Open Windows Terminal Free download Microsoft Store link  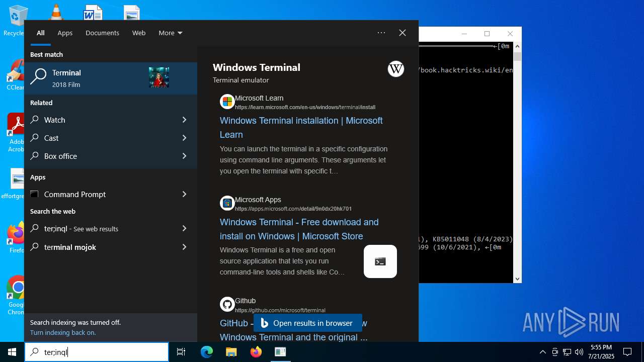[x=299, y=229]
